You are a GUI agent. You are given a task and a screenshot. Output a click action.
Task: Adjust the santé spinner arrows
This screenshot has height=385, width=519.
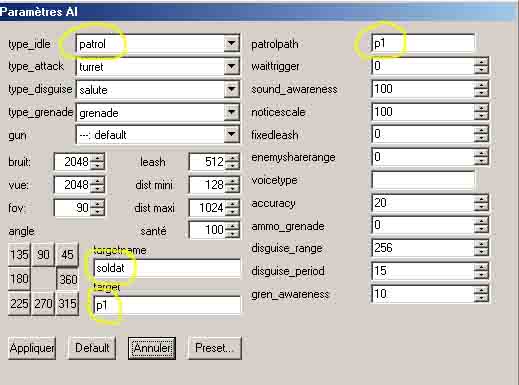click(x=233, y=230)
